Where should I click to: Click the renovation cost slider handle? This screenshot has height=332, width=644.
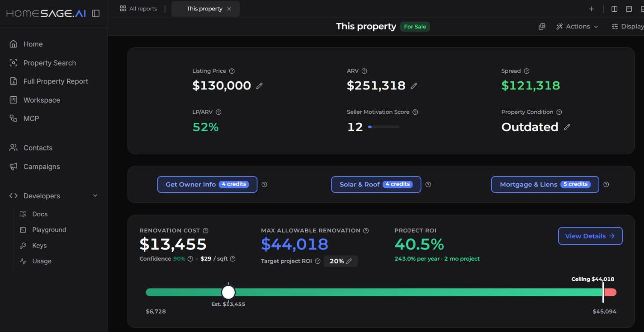(228, 292)
